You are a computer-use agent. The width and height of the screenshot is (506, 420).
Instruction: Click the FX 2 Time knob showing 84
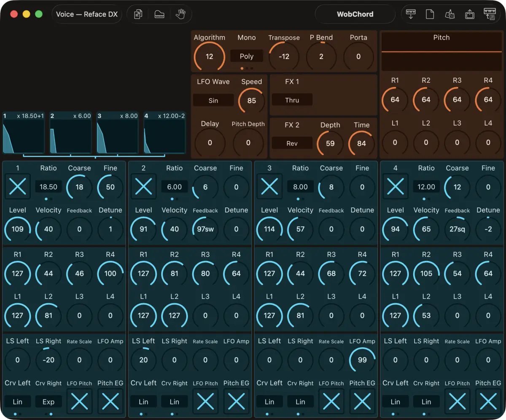click(x=362, y=143)
